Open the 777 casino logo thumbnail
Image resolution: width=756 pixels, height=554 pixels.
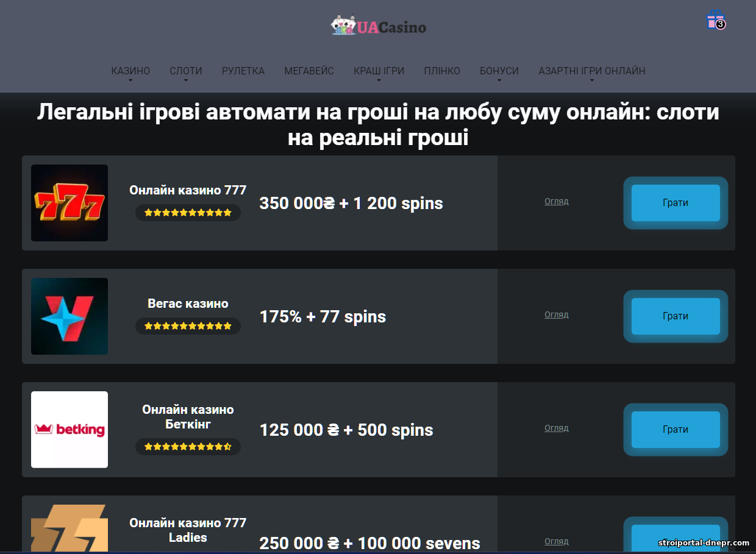(x=70, y=203)
